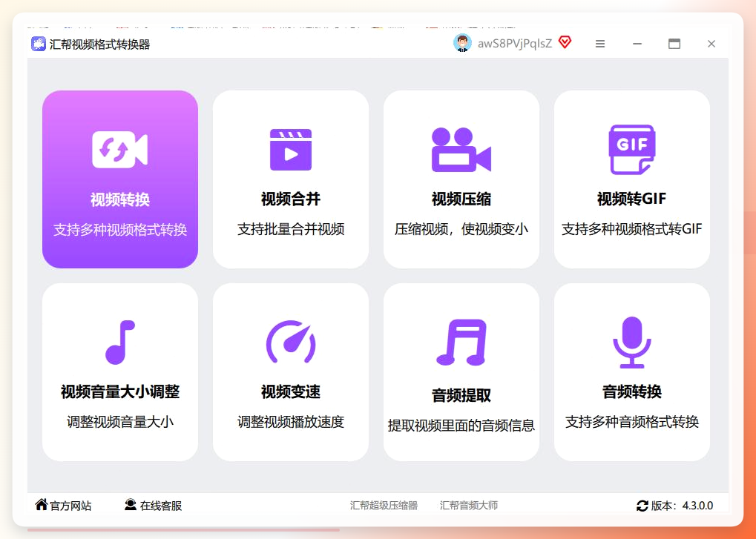Open the 汇帮超级压缩器 link
The height and width of the screenshot is (539, 756).
click(384, 506)
